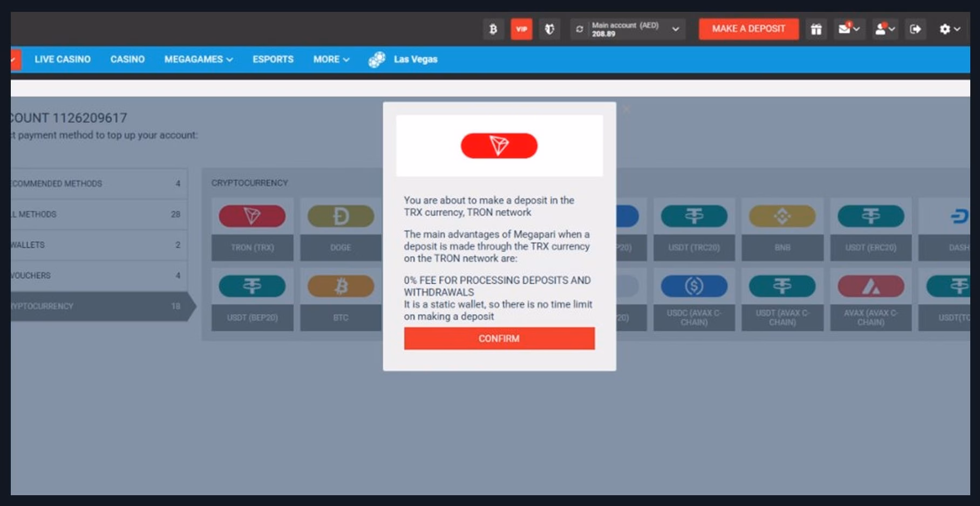Image resolution: width=980 pixels, height=506 pixels.
Task: Expand the MORE navigation menu
Action: click(331, 59)
